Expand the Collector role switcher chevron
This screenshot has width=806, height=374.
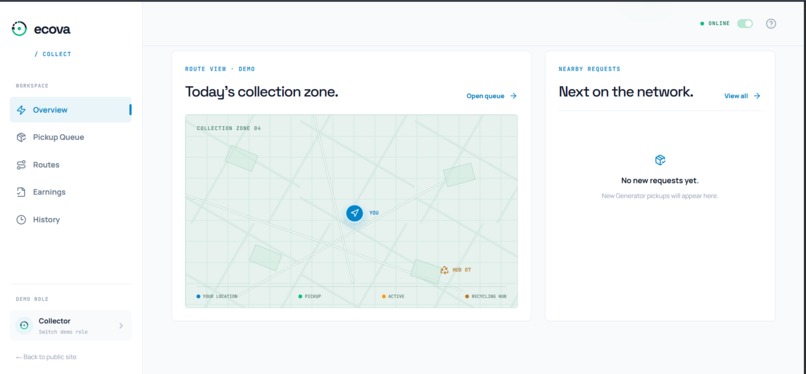click(121, 325)
